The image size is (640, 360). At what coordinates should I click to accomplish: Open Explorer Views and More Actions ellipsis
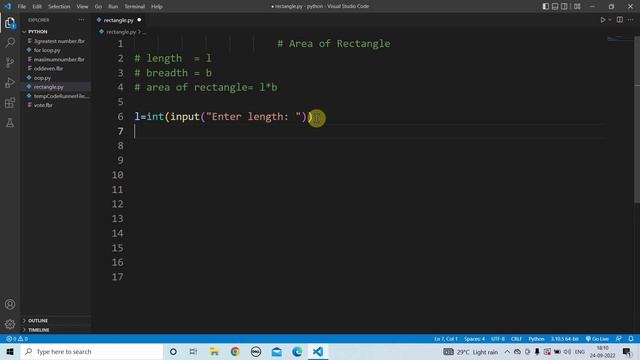point(81,20)
